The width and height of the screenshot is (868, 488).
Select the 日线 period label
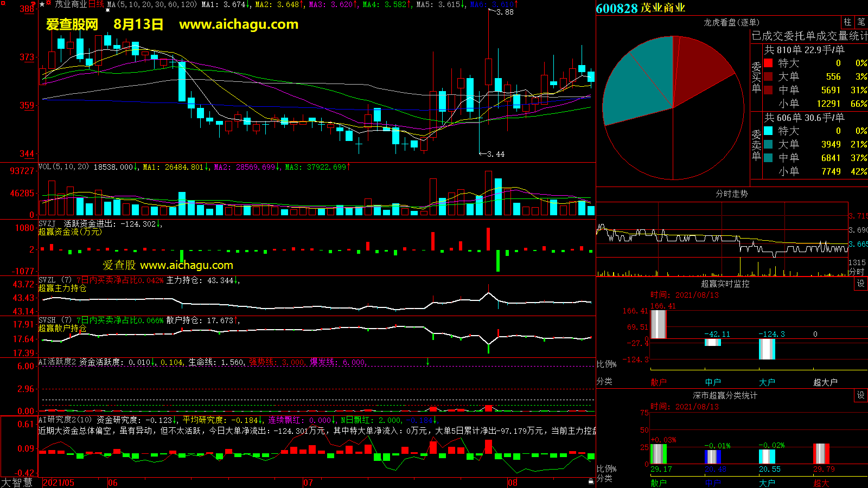[x=96, y=4]
